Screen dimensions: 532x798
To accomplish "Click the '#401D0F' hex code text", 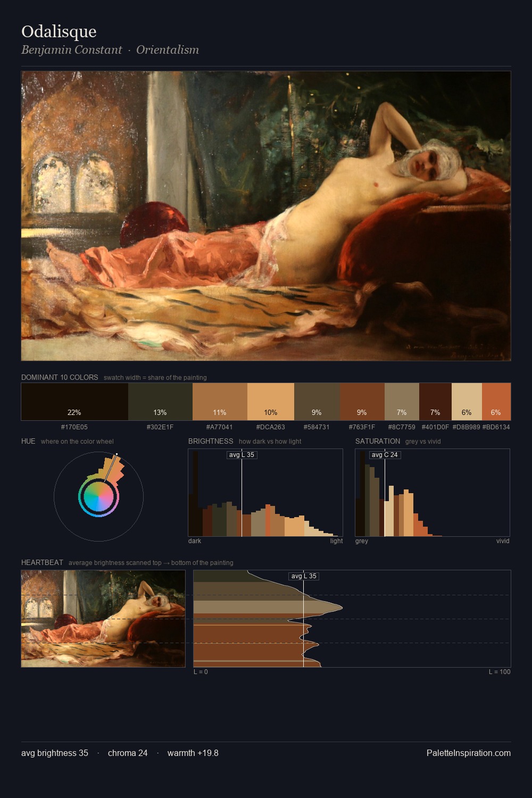I will 435,427.
